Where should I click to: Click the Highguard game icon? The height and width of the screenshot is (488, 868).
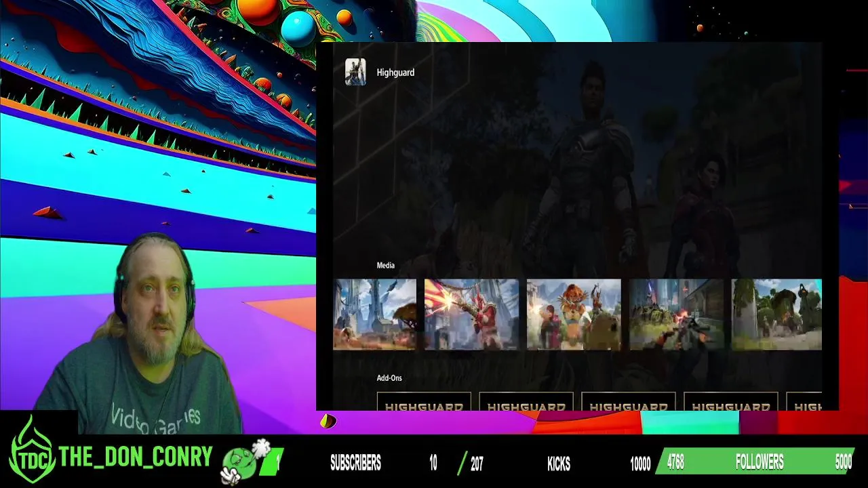click(x=355, y=72)
